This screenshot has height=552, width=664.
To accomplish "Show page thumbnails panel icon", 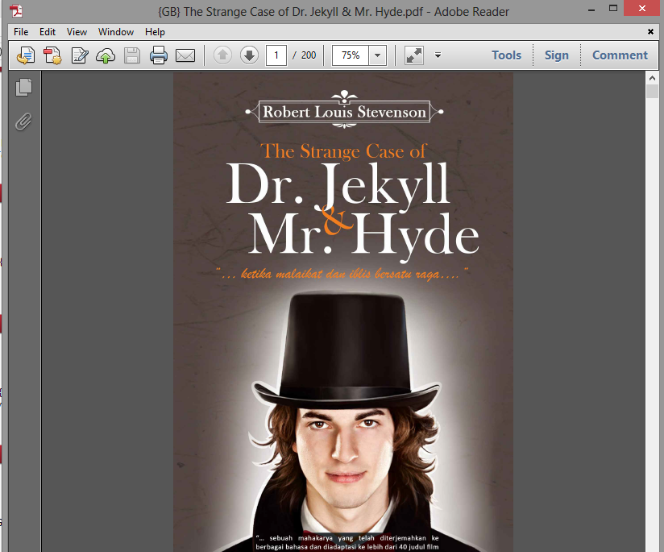I will pos(24,88).
